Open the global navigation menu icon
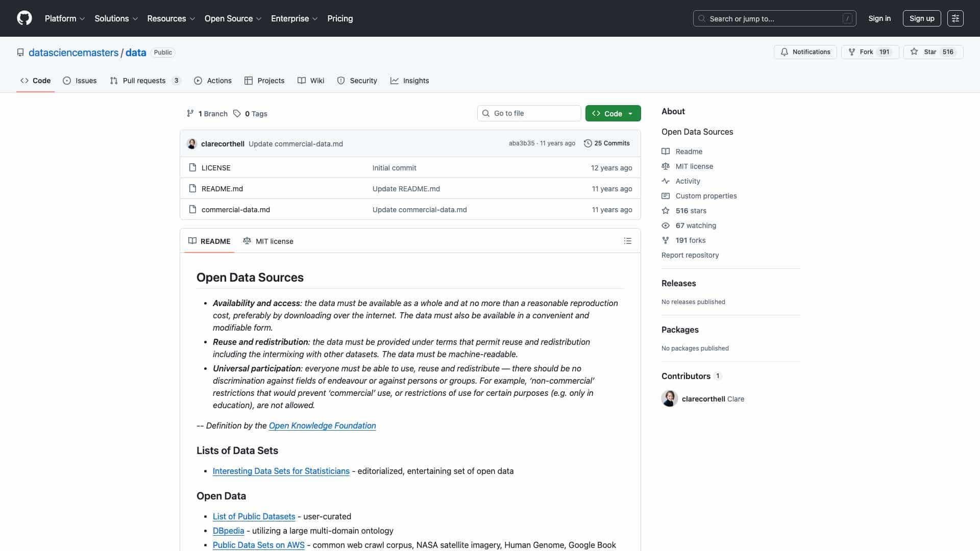The height and width of the screenshot is (551, 980). coord(955,18)
